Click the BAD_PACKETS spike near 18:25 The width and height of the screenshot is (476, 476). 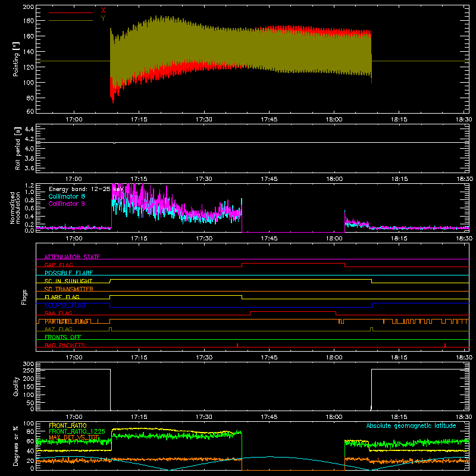click(x=445, y=345)
